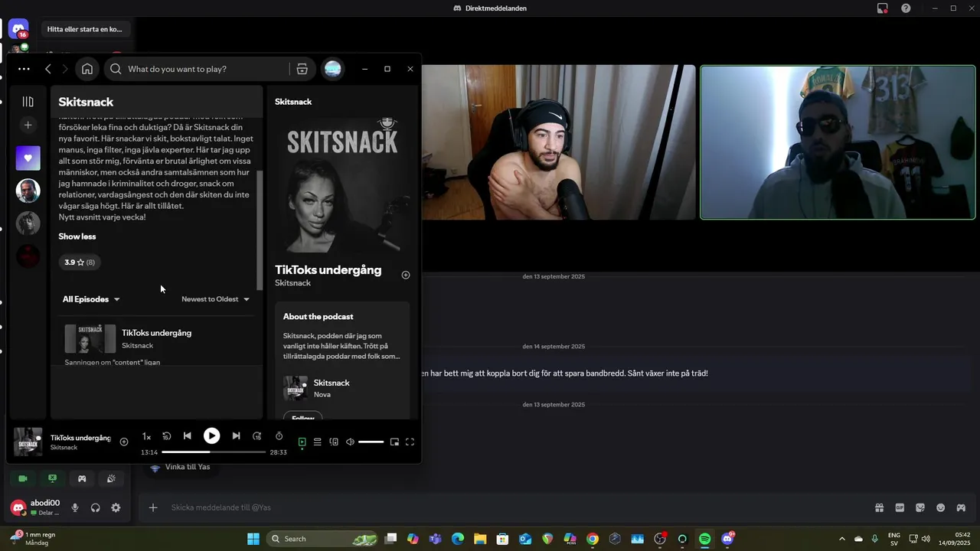Viewport: 980px width, 551px height.
Task: Open the Skitsnack cover art in right panel
Action: point(342,186)
